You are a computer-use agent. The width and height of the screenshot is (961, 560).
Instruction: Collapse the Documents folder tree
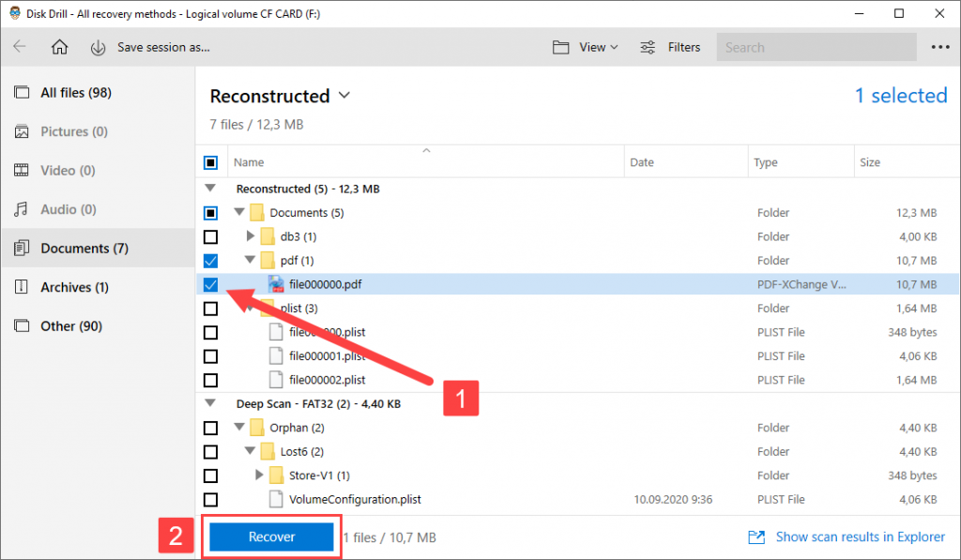[x=238, y=212]
